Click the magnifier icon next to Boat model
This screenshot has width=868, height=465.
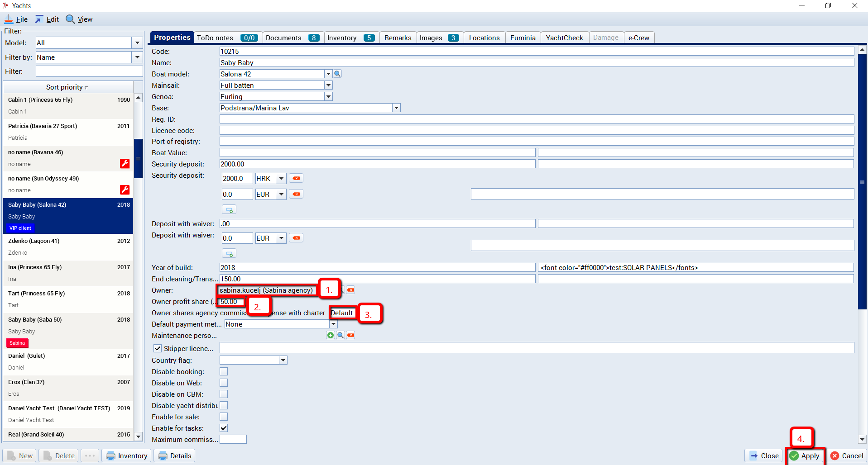337,74
